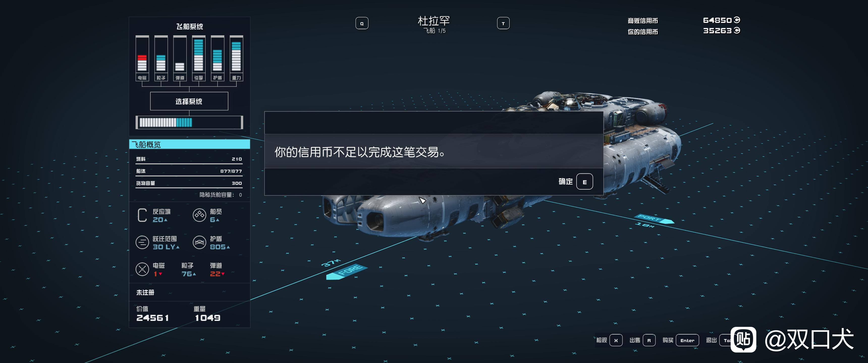Click the R sell key button
The width and height of the screenshot is (868, 363).
pyautogui.click(x=649, y=340)
